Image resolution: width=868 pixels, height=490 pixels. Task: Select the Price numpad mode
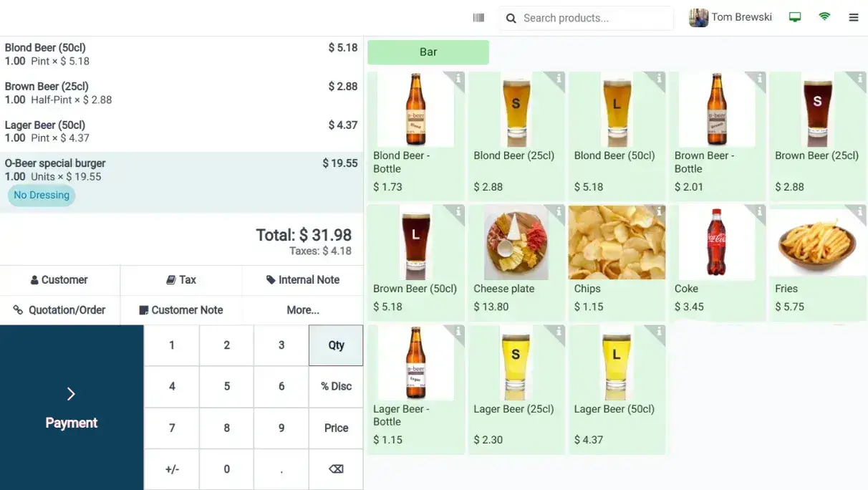pos(336,428)
